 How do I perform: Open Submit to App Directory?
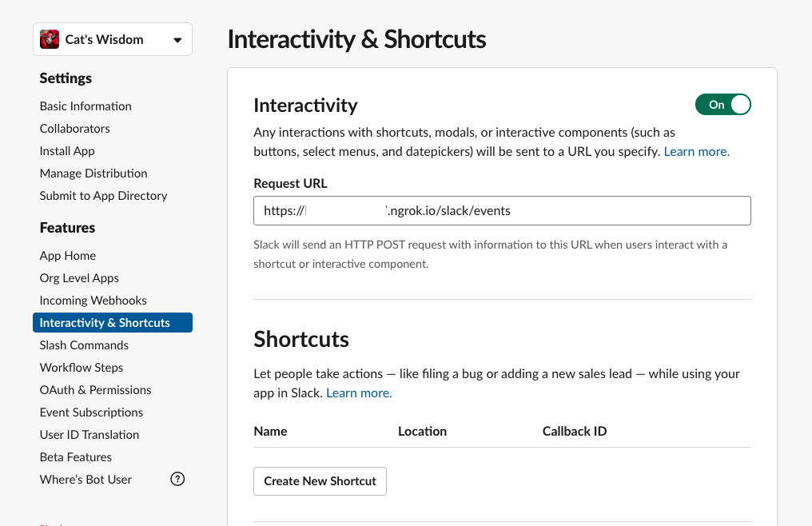(x=104, y=195)
